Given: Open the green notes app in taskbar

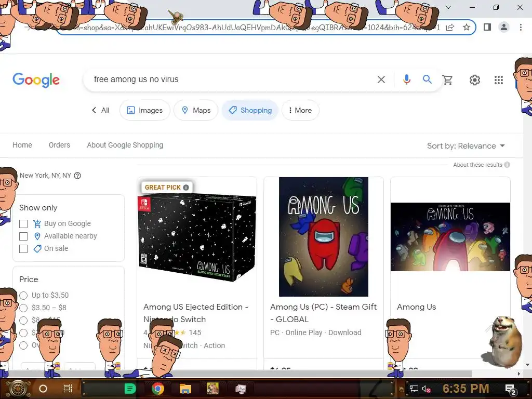Looking at the screenshot, I should click(130, 389).
